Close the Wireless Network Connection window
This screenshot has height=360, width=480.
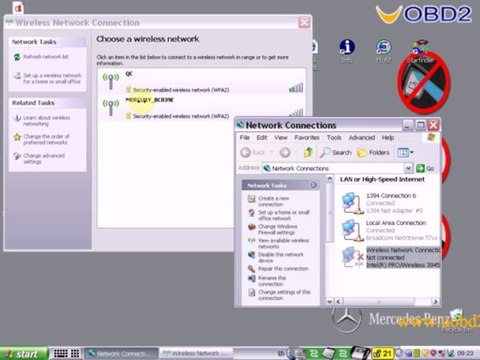pos(304,22)
